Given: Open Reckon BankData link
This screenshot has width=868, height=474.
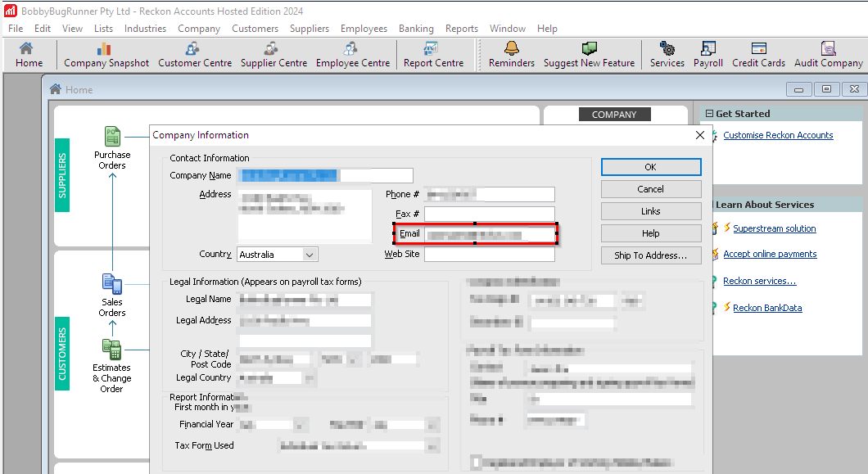Looking at the screenshot, I should pos(767,308).
